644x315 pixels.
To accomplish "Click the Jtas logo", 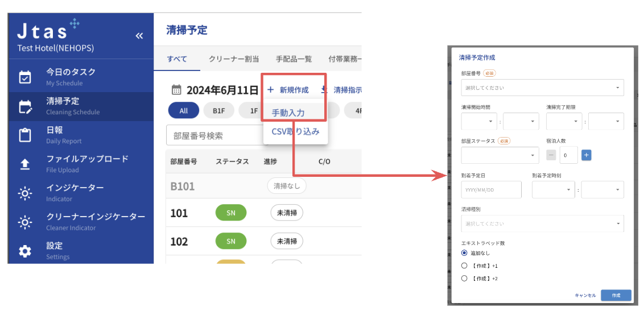I will click(x=48, y=30).
